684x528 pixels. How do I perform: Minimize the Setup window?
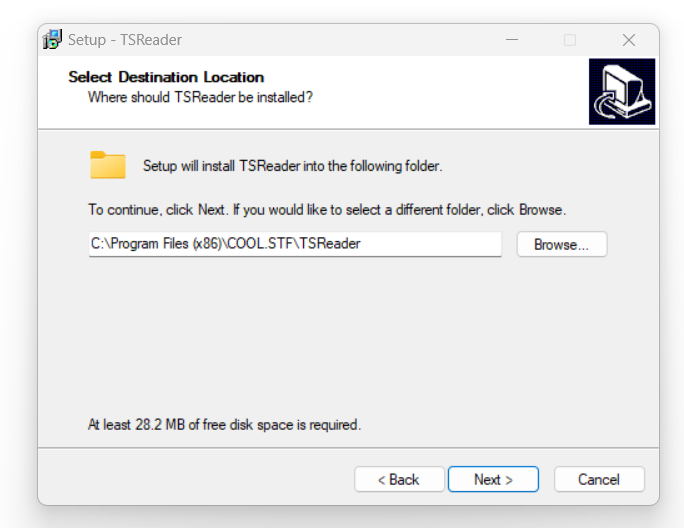pos(512,40)
